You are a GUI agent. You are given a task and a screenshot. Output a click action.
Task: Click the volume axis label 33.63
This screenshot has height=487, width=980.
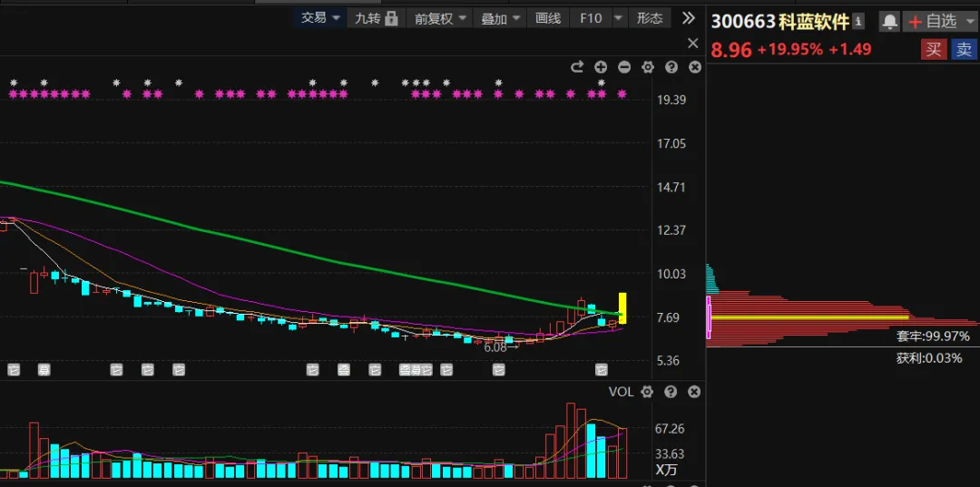point(670,454)
